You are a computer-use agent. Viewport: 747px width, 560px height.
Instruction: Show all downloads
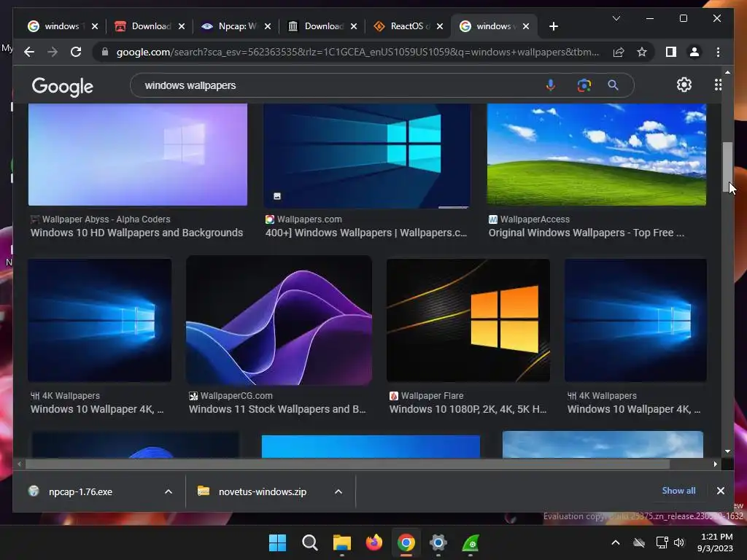point(678,491)
